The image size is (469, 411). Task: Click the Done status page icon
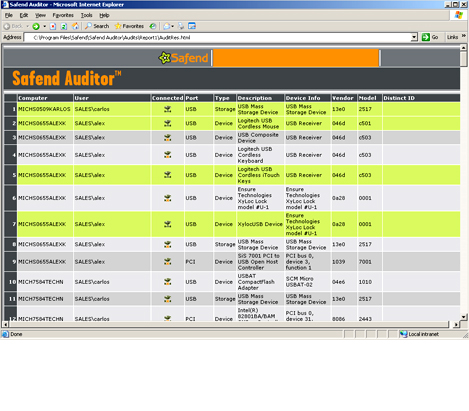point(5,334)
